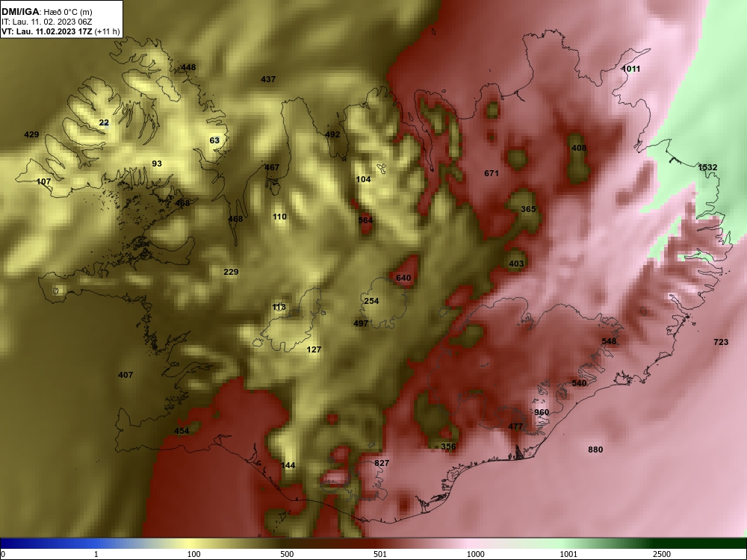Screen dimensions: 747x560
Task: Click the legend label 2500
Action: [x=662, y=554]
